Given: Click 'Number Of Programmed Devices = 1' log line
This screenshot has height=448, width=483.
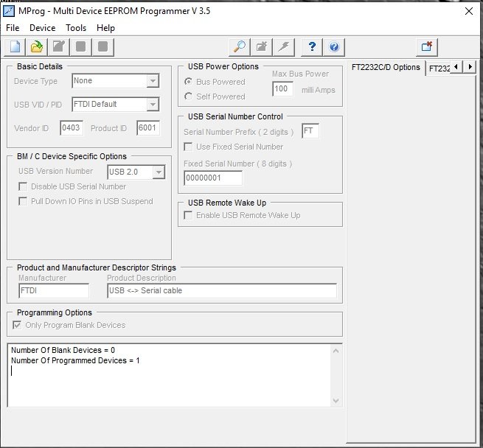Looking at the screenshot, I should pyautogui.click(x=75, y=360).
